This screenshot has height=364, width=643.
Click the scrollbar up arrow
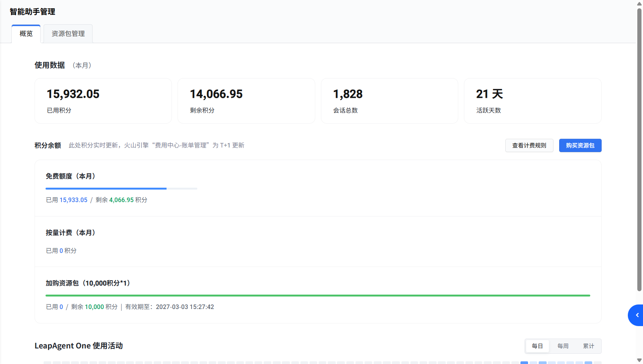click(x=639, y=3)
